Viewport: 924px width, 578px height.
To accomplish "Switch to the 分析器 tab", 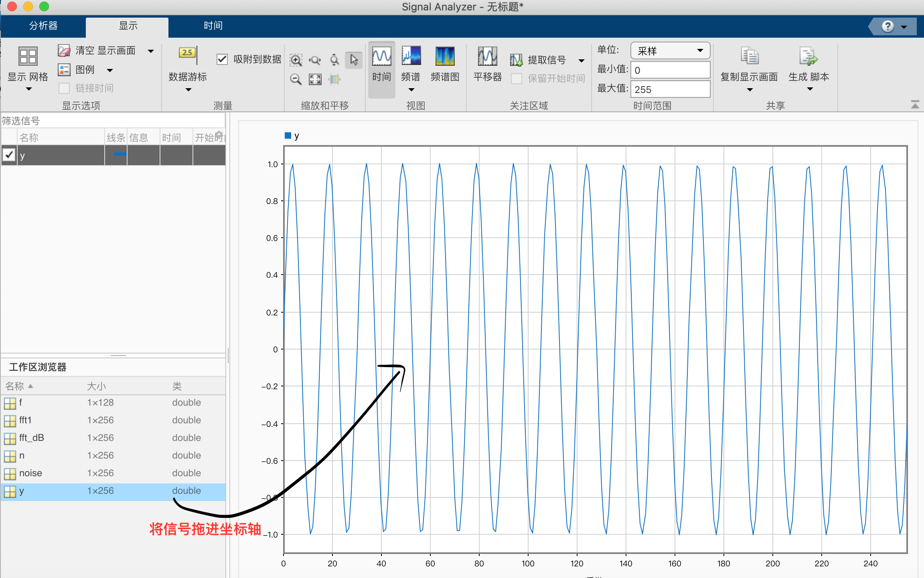I will point(43,26).
